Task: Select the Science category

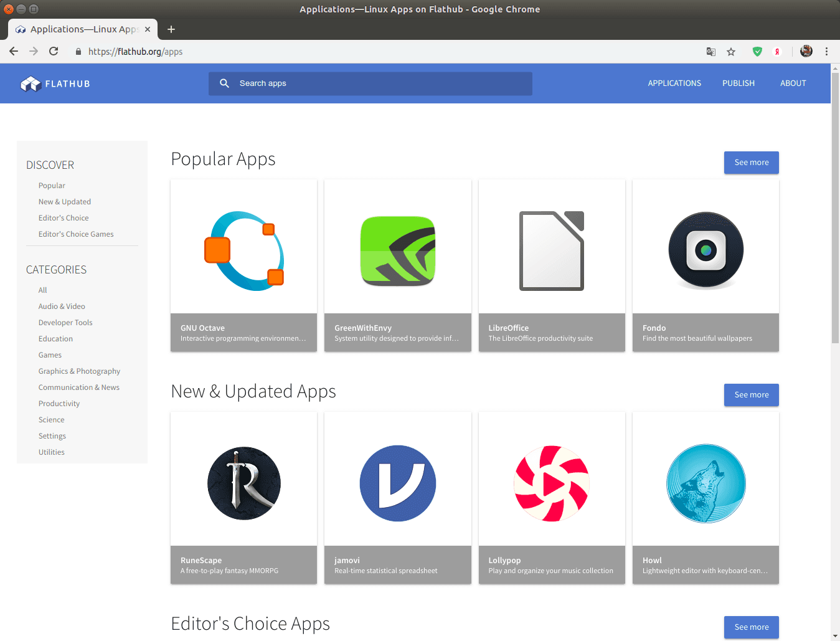Action: coord(51,420)
